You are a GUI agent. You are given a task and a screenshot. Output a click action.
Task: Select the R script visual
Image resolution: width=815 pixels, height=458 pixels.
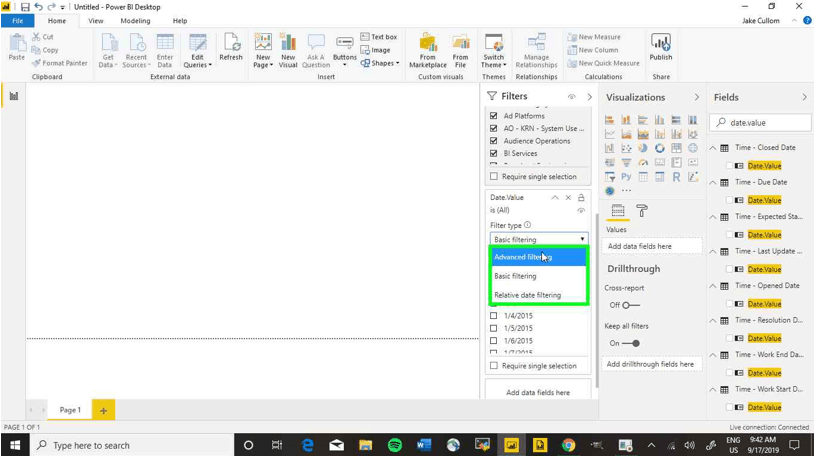pos(676,177)
